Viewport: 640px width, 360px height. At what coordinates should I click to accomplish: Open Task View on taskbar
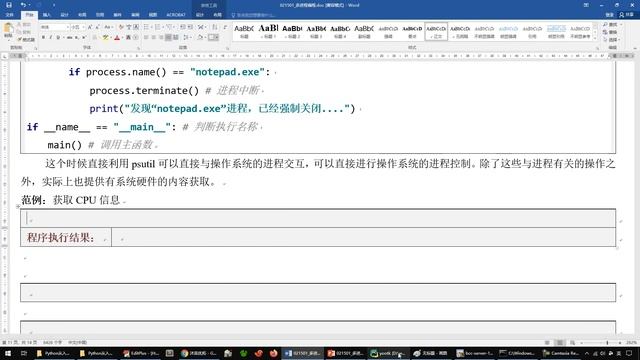tap(24, 353)
